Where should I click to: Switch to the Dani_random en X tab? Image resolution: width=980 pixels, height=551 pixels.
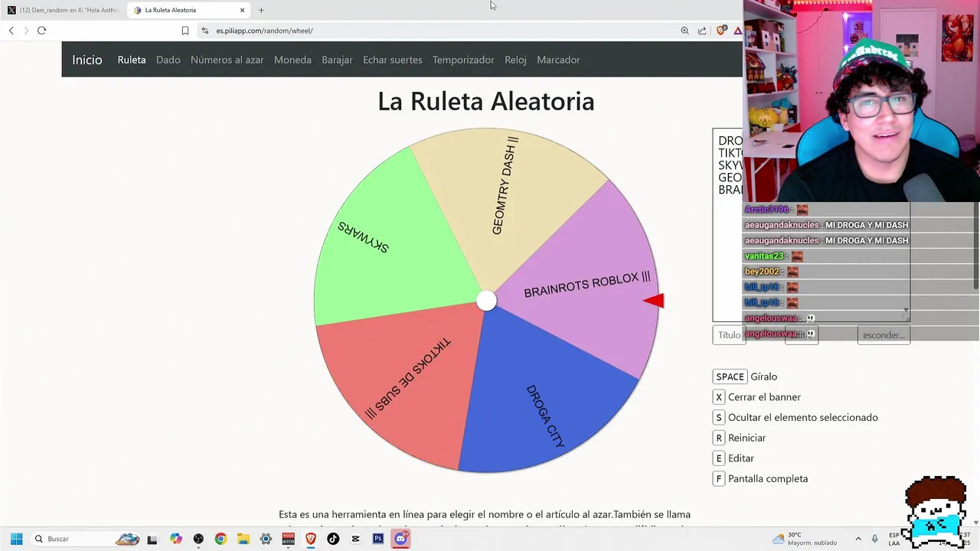(x=63, y=10)
